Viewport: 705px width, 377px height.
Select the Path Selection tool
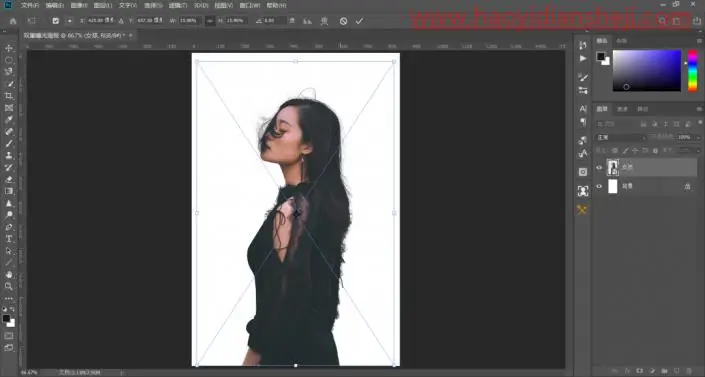pos(9,251)
